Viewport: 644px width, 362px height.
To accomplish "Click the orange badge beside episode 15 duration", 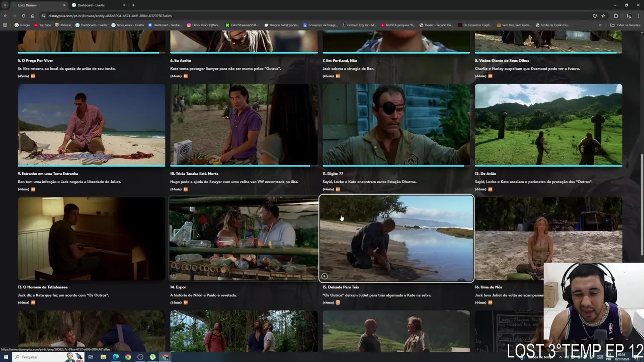I will pyautogui.click(x=338, y=302).
